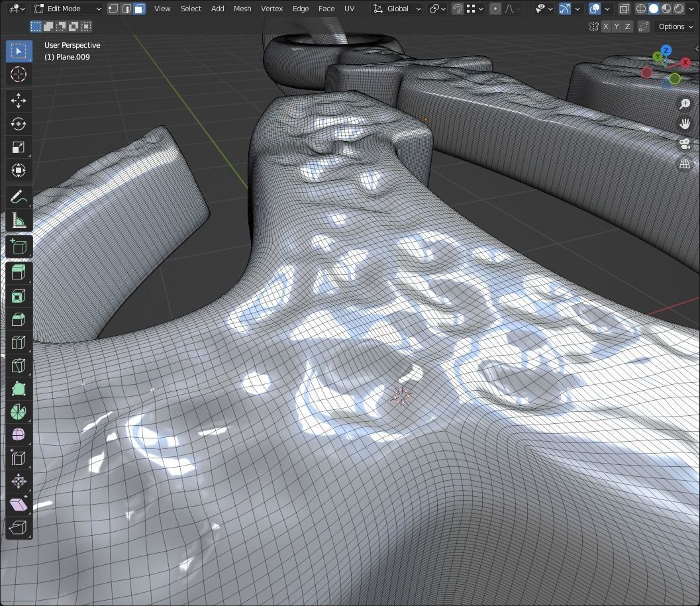
Task: Choose the Spin tool
Action: [x=19, y=412]
